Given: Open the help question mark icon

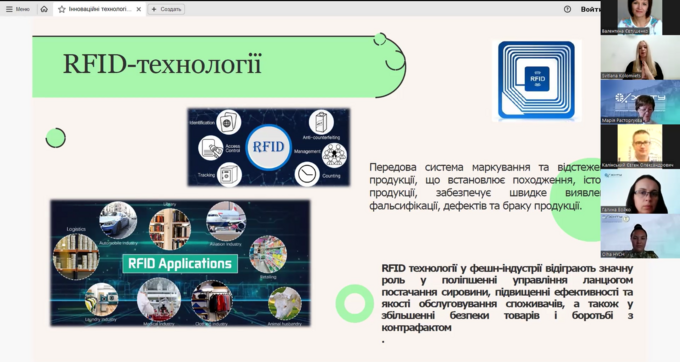Looking at the screenshot, I should (567, 9).
